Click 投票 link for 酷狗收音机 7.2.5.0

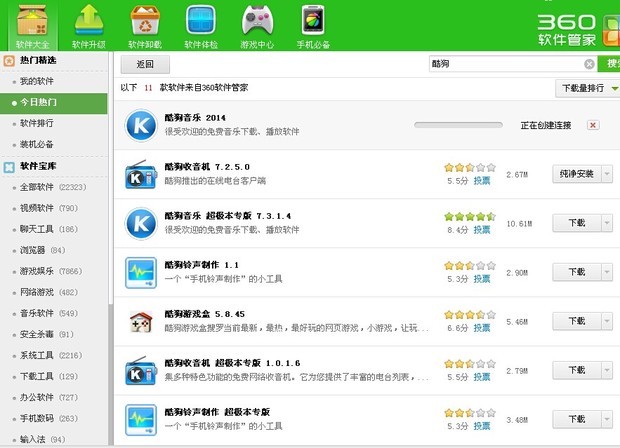[482, 181]
